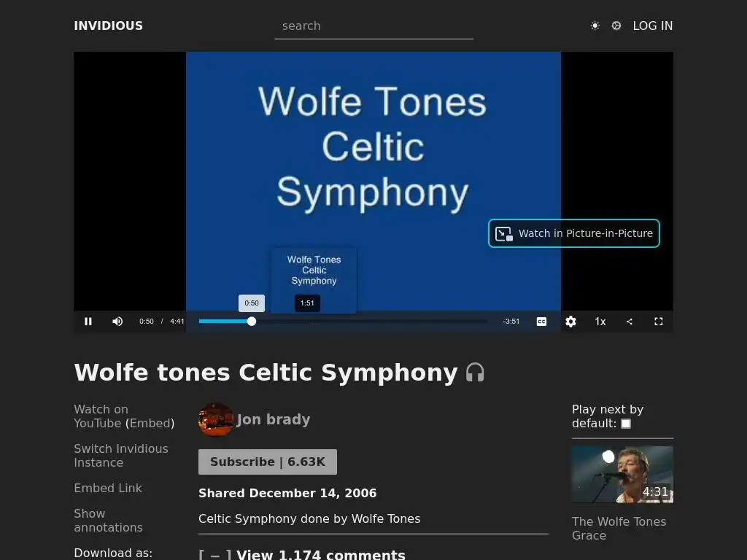This screenshot has height=560, width=747.
Task: Enable Play next by default checkbox
Action: pos(626,424)
